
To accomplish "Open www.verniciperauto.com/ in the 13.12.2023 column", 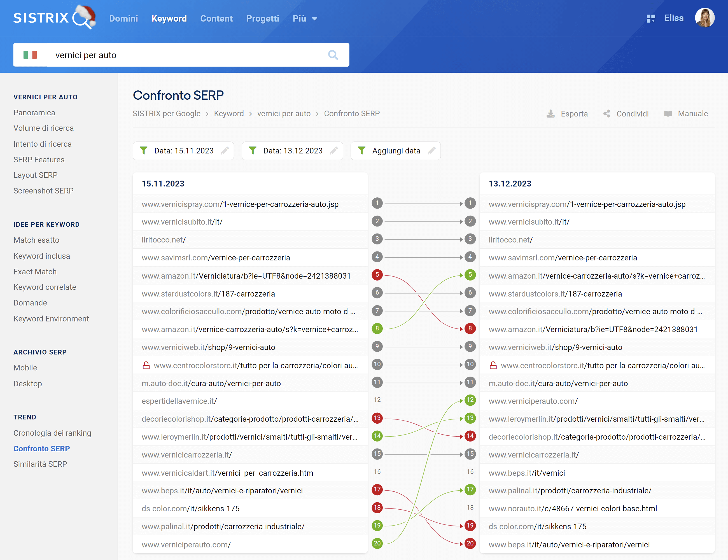I will click(533, 401).
